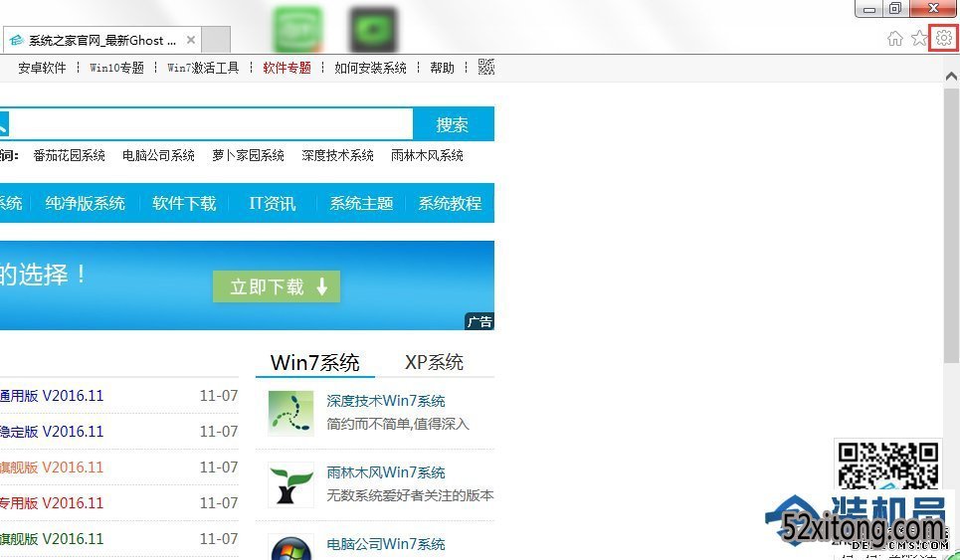Open the 稳定版 V2016.11 list entry
960x560 pixels.
pos(52,432)
